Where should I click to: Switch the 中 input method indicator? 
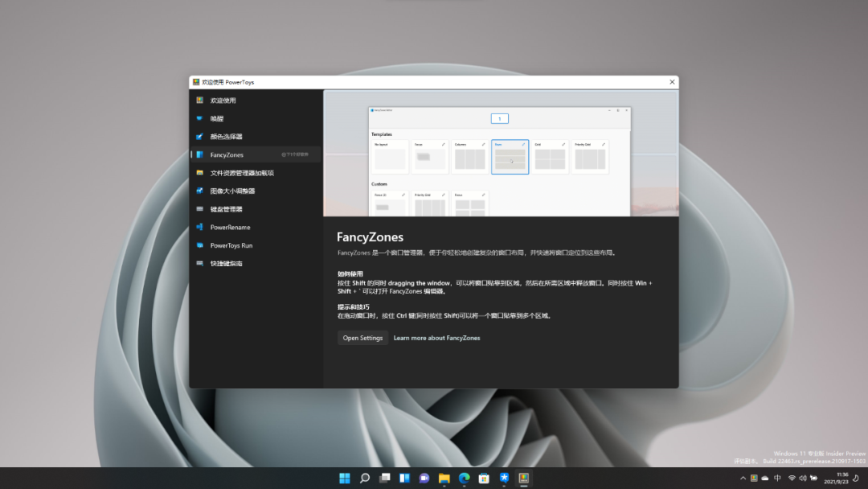tap(777, 478)
